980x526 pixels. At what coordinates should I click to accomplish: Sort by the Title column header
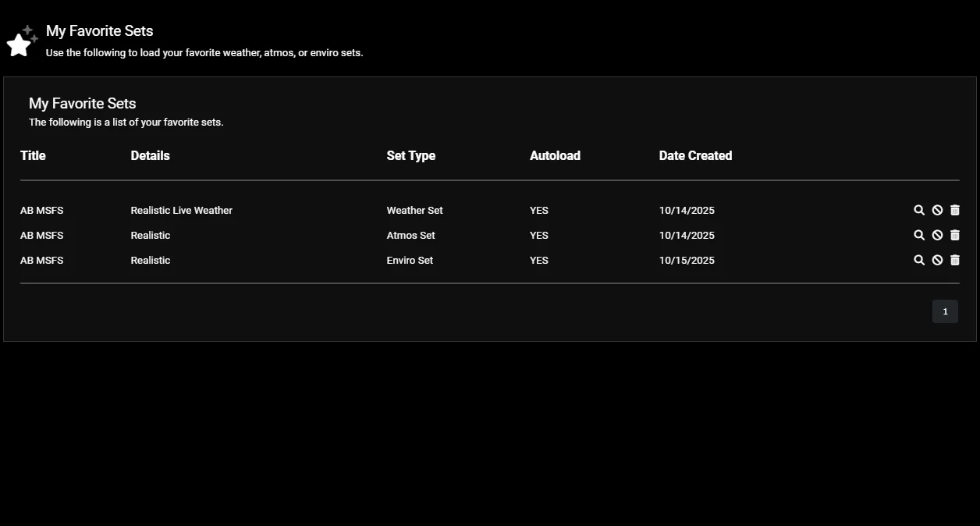coord(33,155)
